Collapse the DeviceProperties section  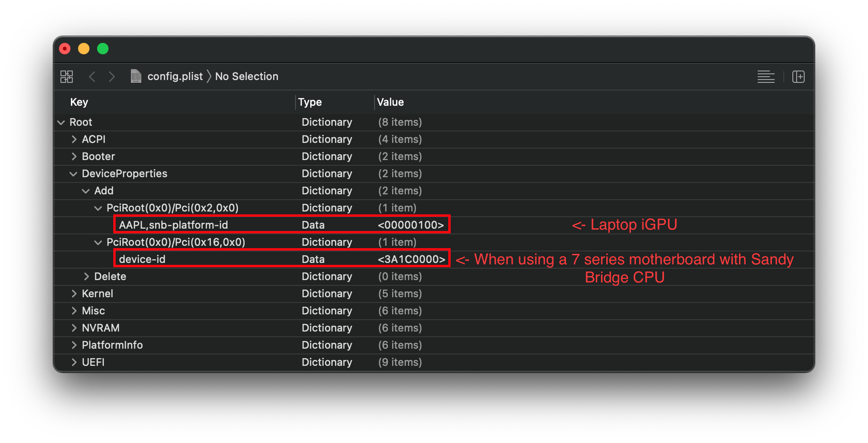73,174
